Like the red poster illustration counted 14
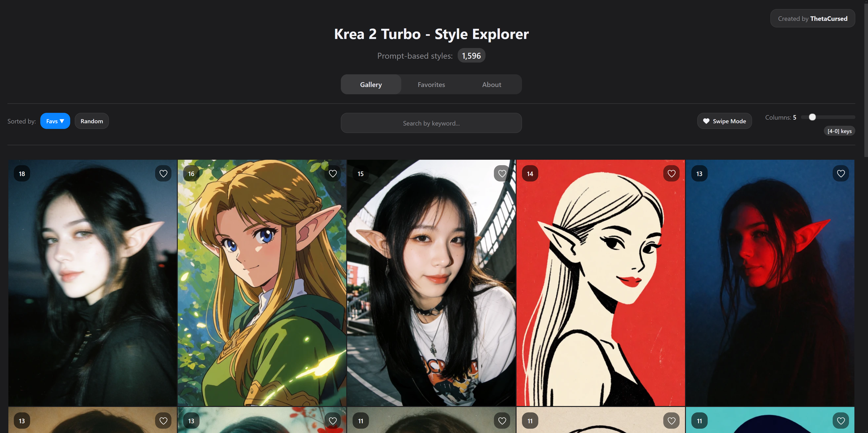 (672, 174)
